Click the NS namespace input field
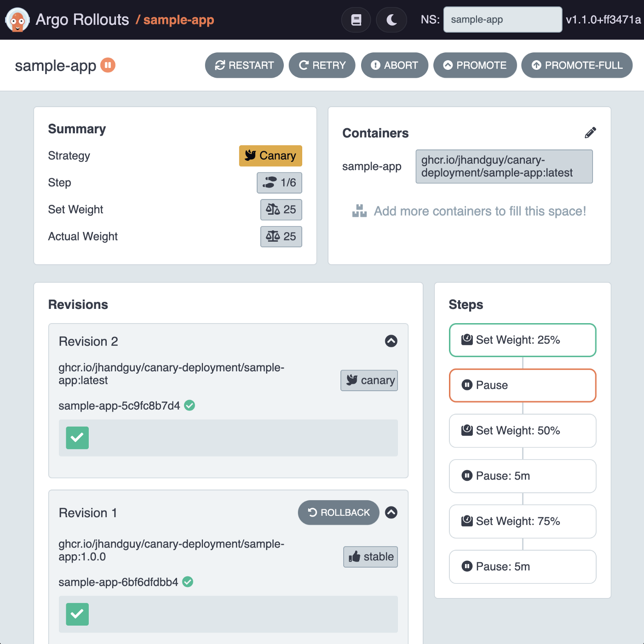This screenshot has width=644, height=644. (502, 20)
